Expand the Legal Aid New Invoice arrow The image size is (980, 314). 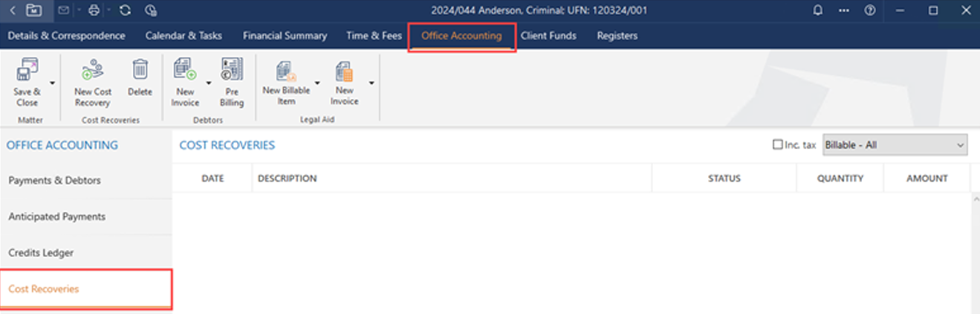coord(371,83)
